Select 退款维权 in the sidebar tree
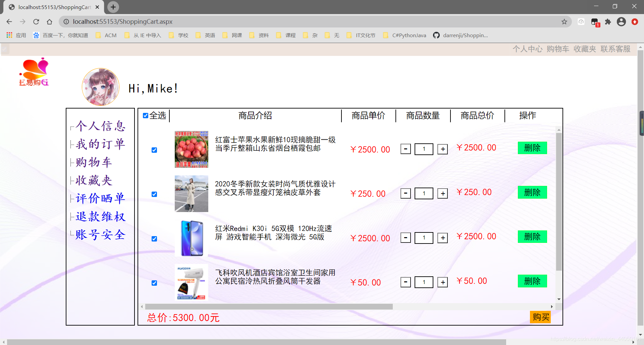The height and width of the screenshot is (345, 644). (100, 217)
